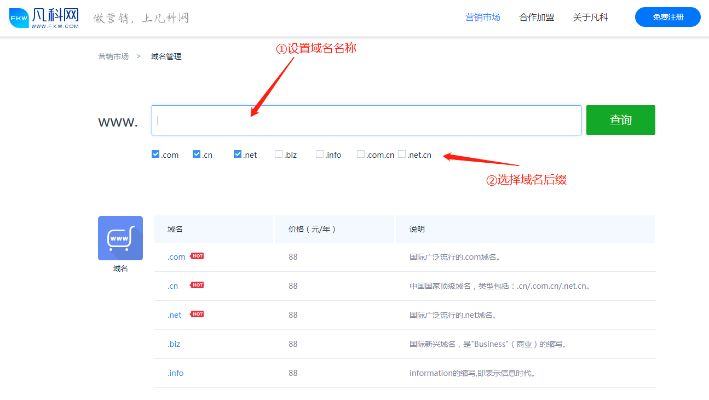Open the .biz domain link in the table
The width and height of the screenshot is (709, 400).
point(174,344)
